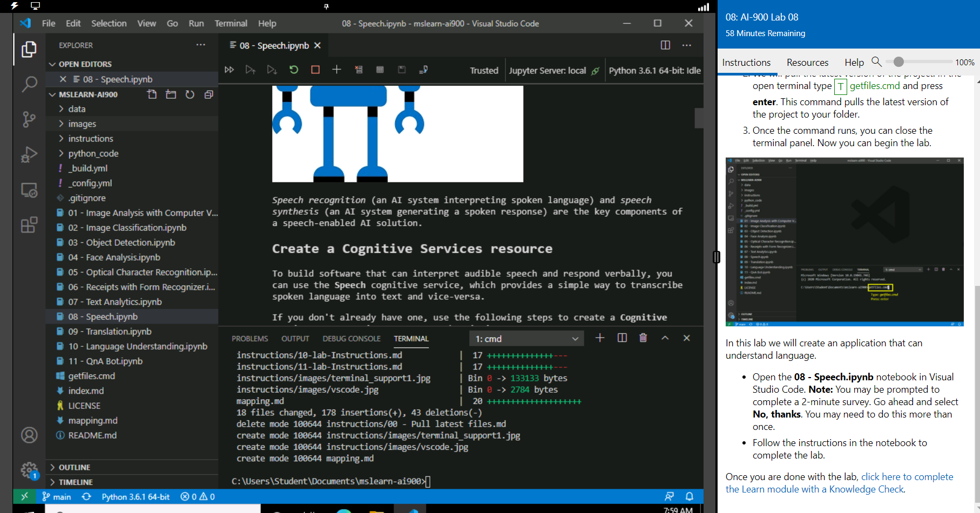Kill the terminal with trash icon
The image size is (980, 513).
643,338
